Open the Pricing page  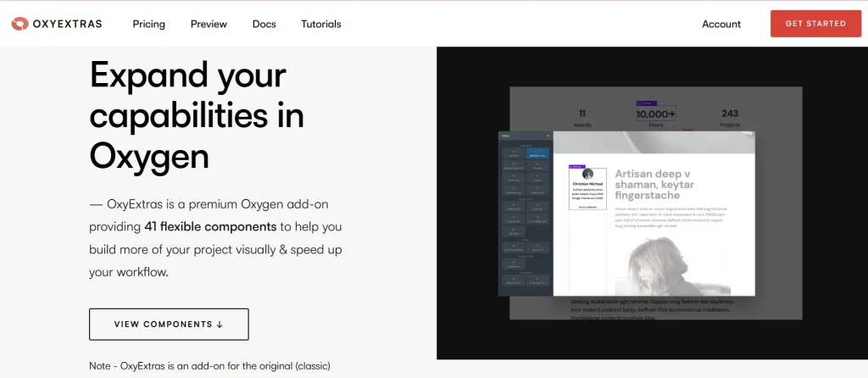(x=149, y=25)
